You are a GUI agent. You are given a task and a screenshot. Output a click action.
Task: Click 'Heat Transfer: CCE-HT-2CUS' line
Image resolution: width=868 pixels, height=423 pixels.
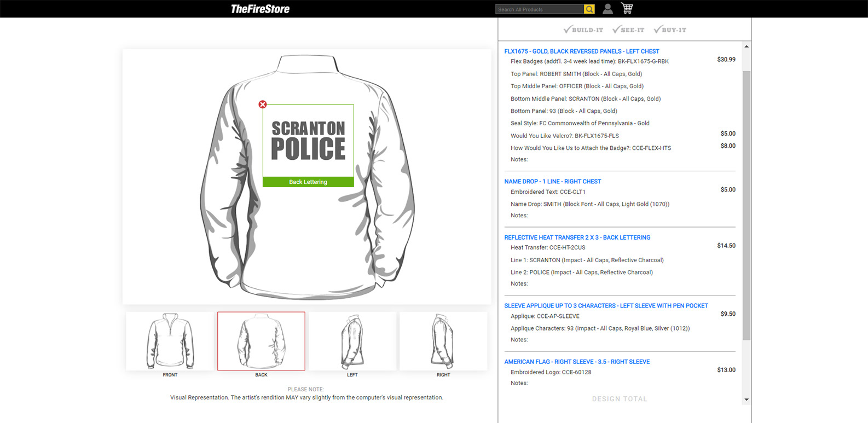548,248
